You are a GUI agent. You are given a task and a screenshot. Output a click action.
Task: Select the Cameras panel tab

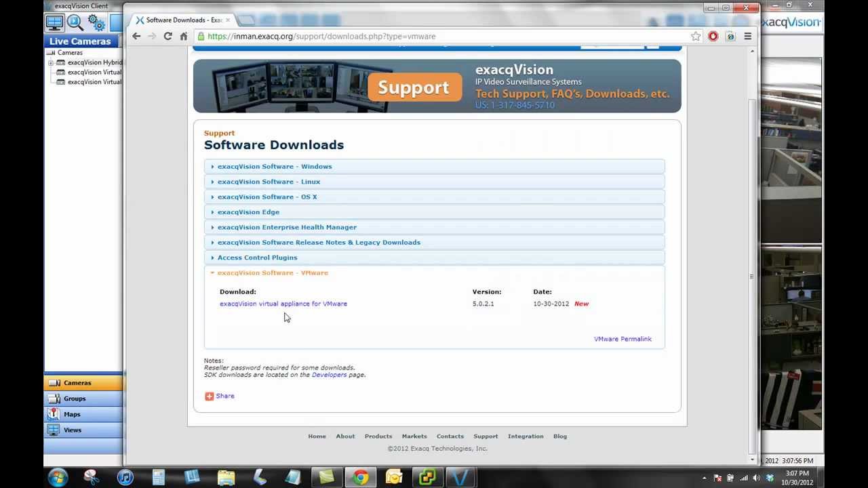(83, 383)
